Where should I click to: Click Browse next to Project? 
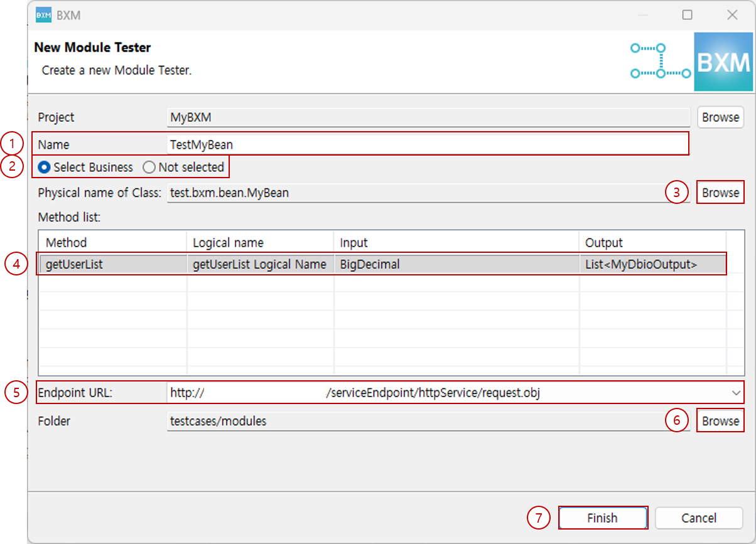[x=720, y=117]
